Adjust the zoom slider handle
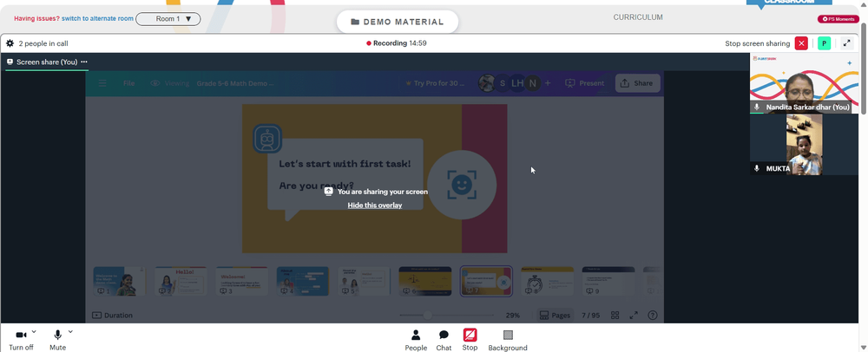Viewport: 868px width, 352px height. 427,316
